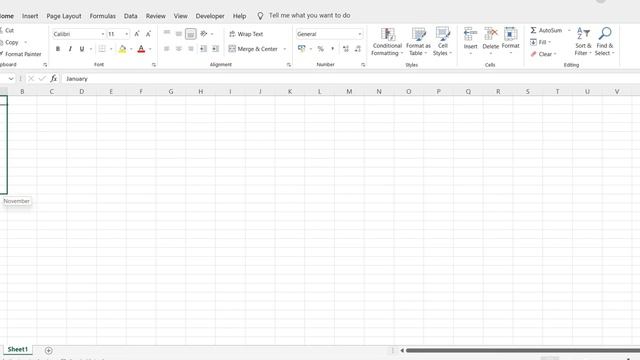The image size is (640, 360).
Task: Click Copy button
Action: [10, 42]
